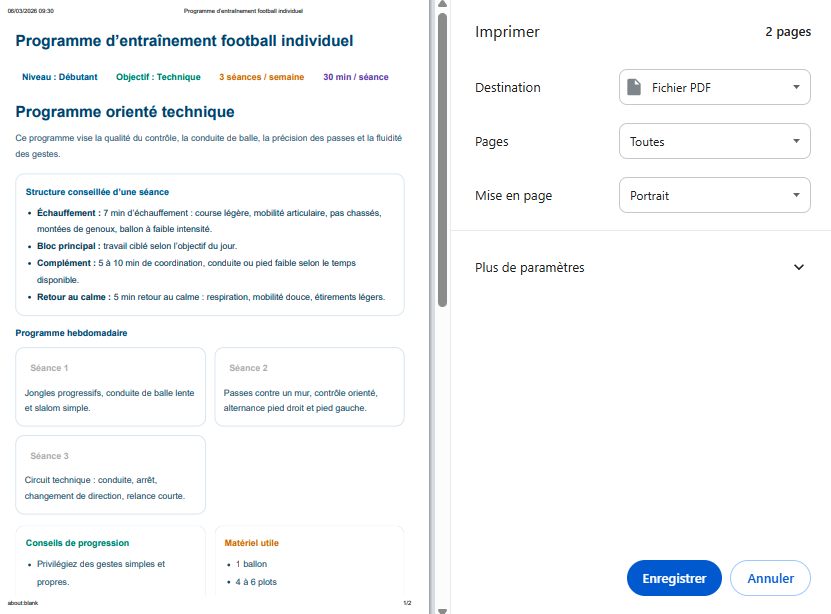Click the Annuler button
831x614 pixels.
point(769,578)
